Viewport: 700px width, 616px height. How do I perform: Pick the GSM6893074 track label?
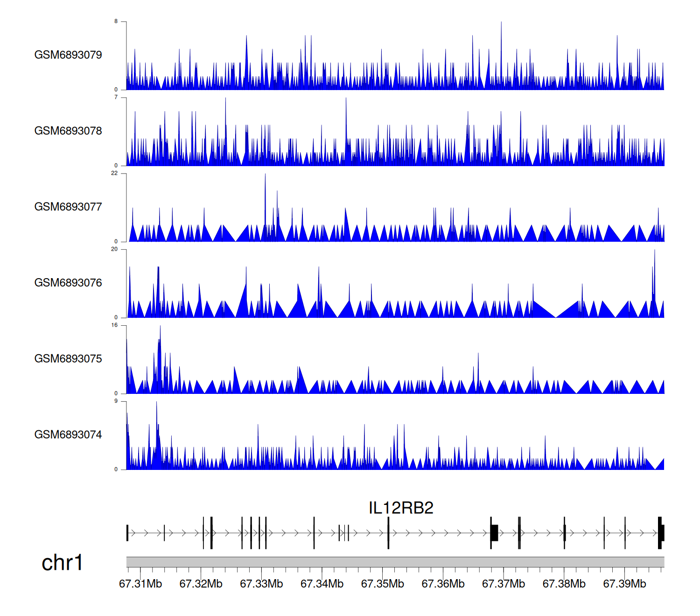point(68,435)
